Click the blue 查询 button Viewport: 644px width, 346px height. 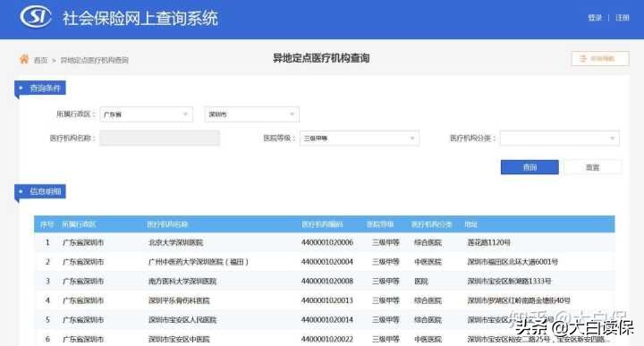pyautogui.click(x=530, y=167)
